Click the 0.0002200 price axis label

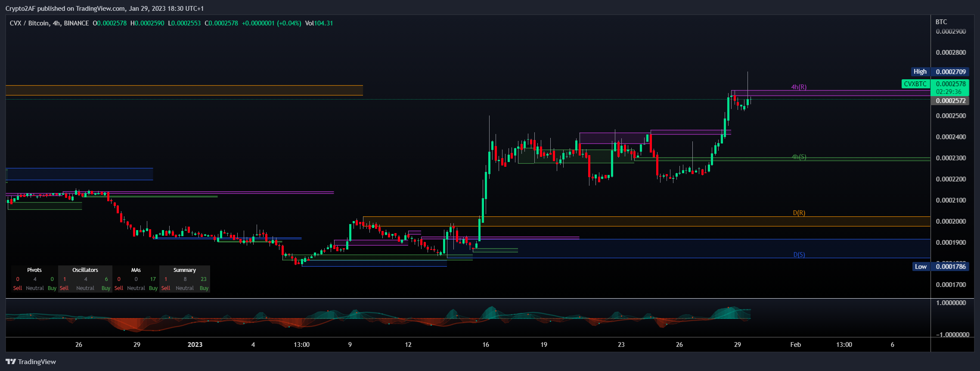951,179
